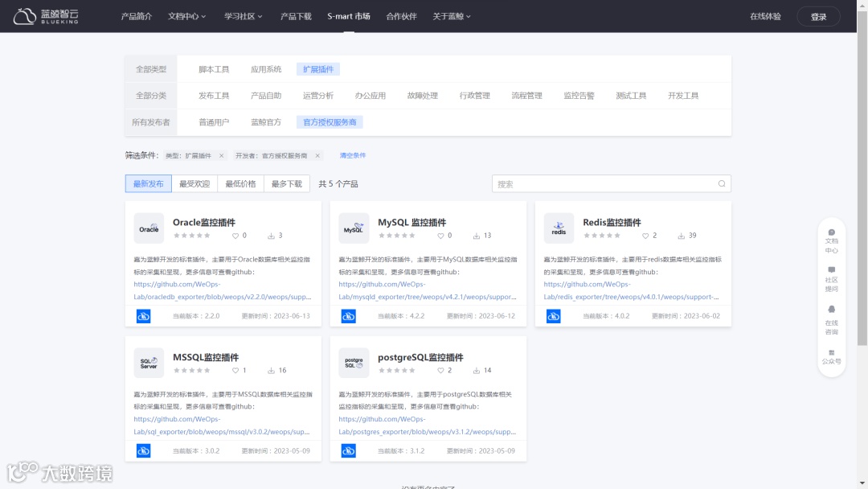Viewport: 868px width, 489px height.
Task: Sort by 最受欢迎 tab
Action: click(194, 184)
